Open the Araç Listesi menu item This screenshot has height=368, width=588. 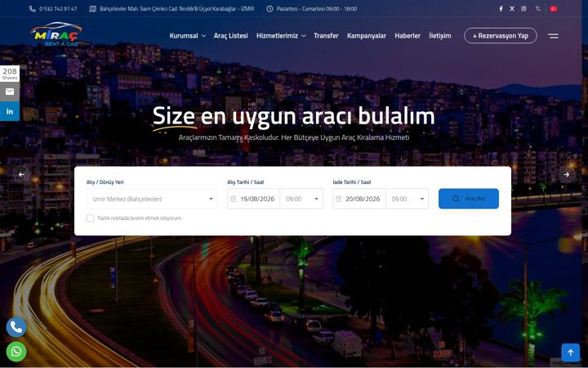(x=230, y=36)
